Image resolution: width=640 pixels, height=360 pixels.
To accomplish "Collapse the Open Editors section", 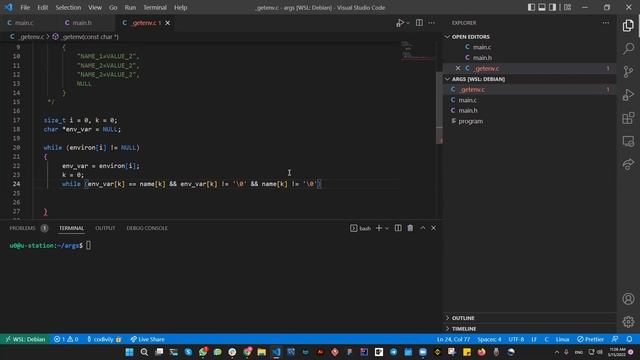I will point(447,37).
